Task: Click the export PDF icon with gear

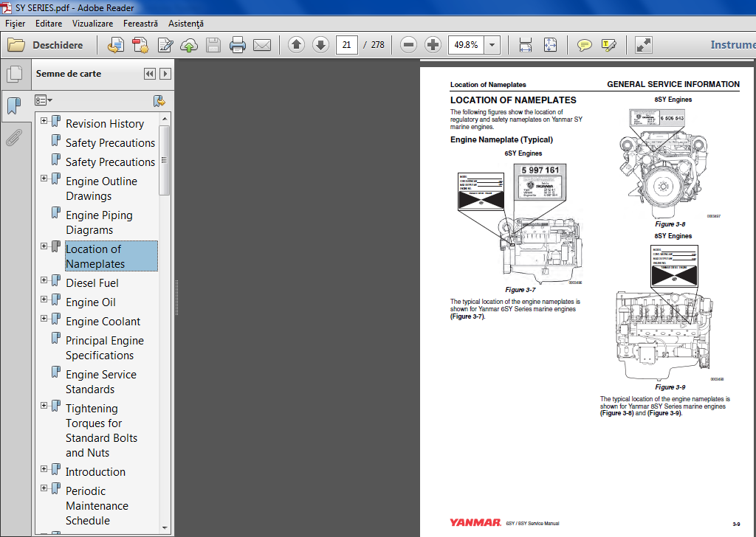Action: pos(140,45)
